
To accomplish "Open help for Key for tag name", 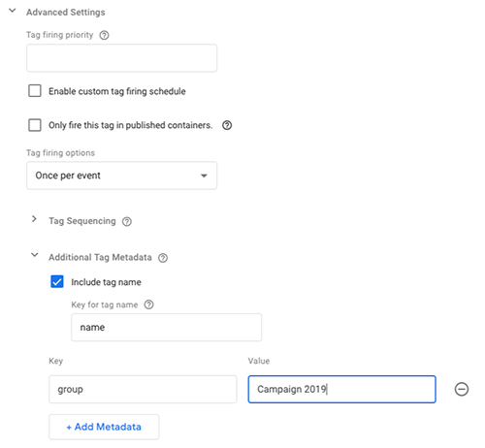I will 148,304.
